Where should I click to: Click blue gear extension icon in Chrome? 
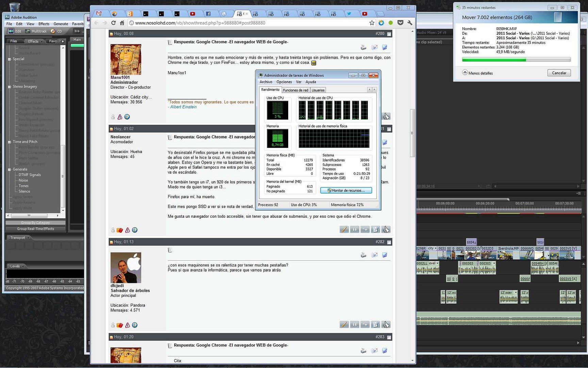[381, 23]
